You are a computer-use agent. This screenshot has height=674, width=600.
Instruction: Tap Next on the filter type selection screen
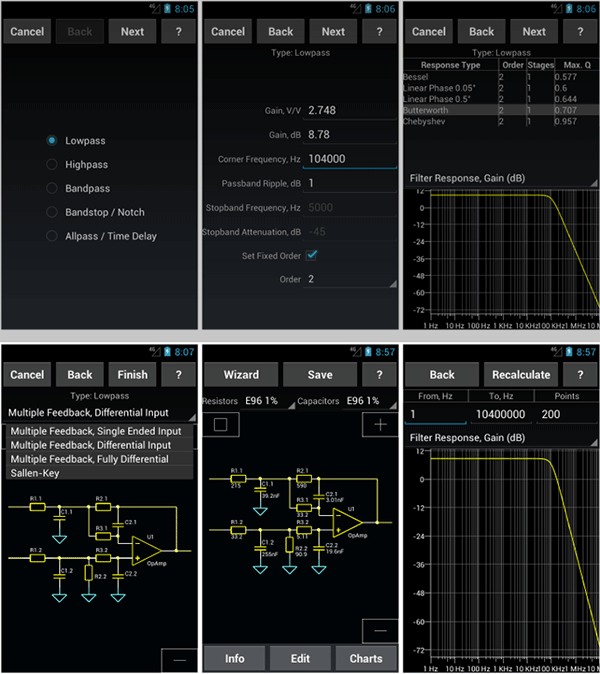[x=132, y=31]
